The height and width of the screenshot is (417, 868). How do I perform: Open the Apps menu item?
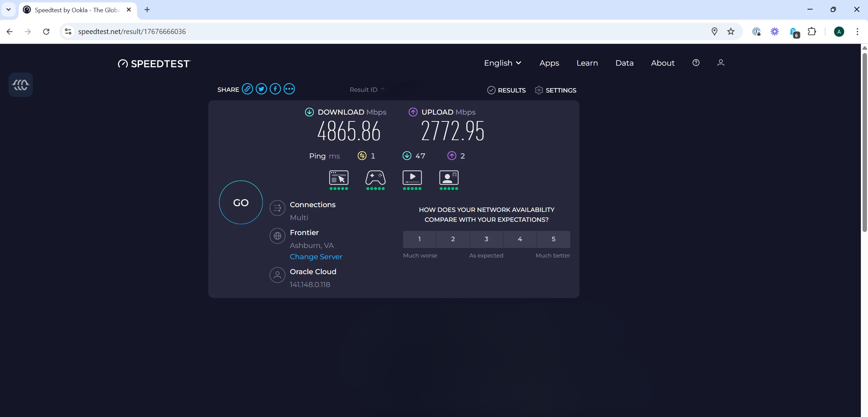pos(549,63)
